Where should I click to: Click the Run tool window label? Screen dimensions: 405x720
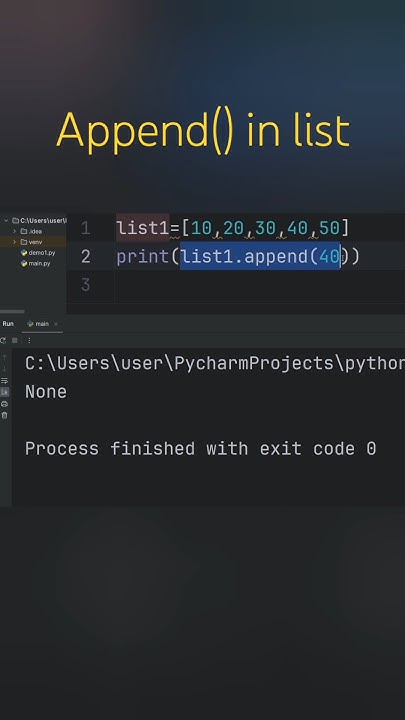click(x=8, y=324)
